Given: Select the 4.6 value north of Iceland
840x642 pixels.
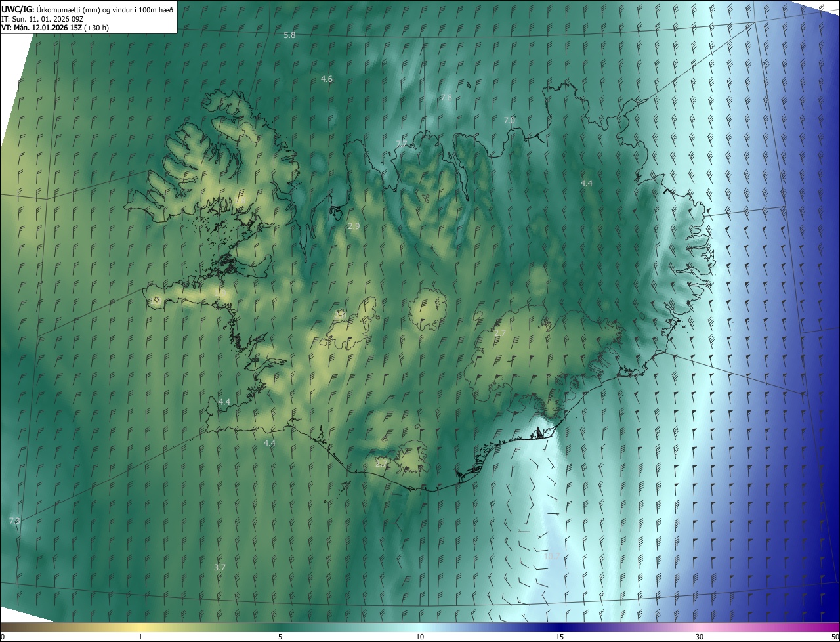Looking at the screenshot, I should coord(326,79).
